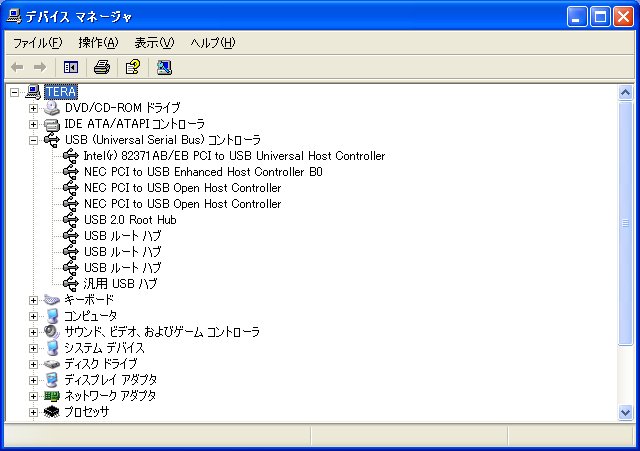
Task: Click the ディスプレイ アダプタ monitor icon
Action: point(52,380)
